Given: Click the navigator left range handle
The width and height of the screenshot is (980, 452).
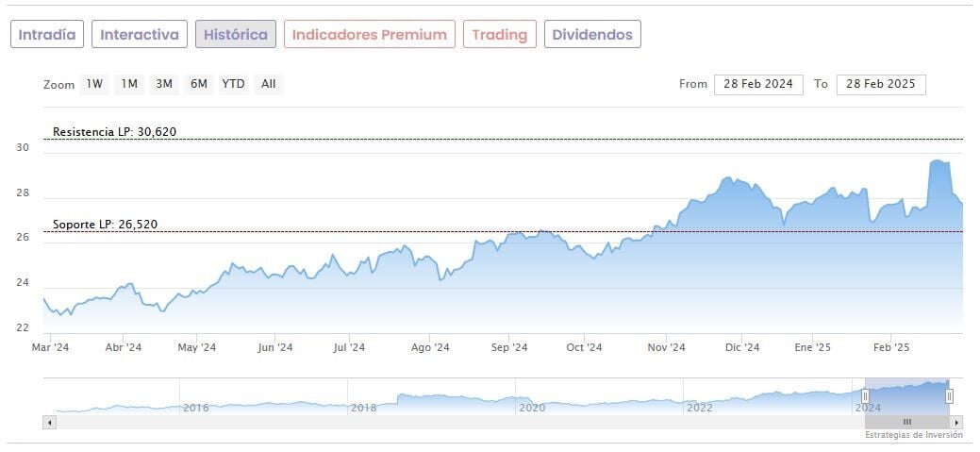Looking at the screenshot, I should [865, 395].
